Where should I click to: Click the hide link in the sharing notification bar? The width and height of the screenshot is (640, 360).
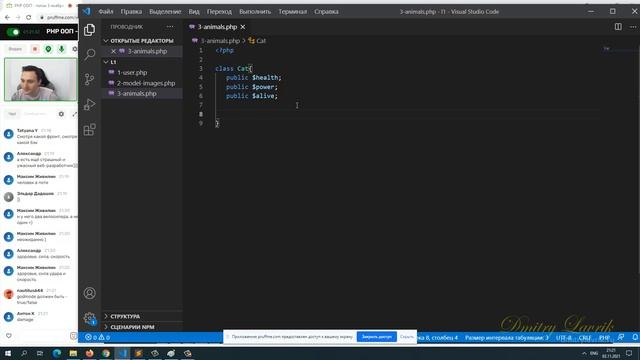tap(407, 337)
